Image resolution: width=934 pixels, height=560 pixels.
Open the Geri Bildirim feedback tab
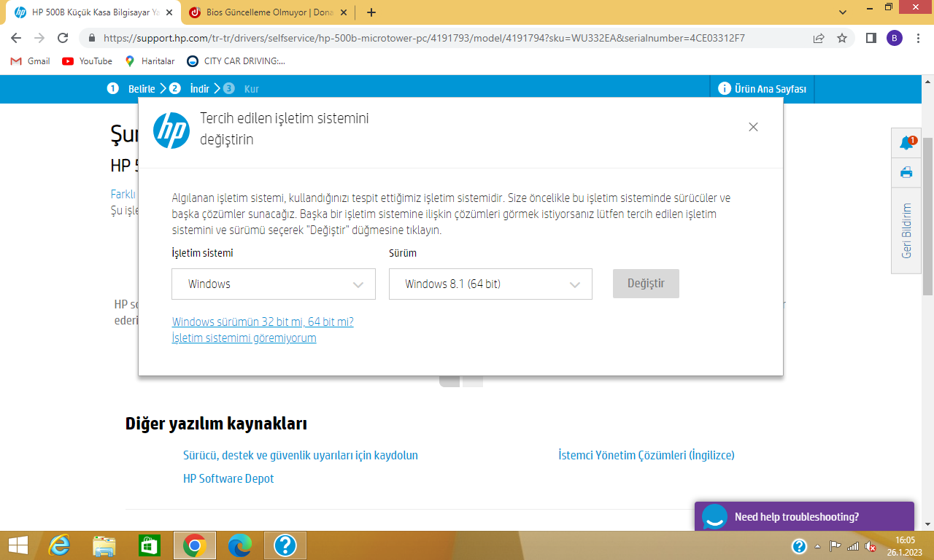click(906, 230)
